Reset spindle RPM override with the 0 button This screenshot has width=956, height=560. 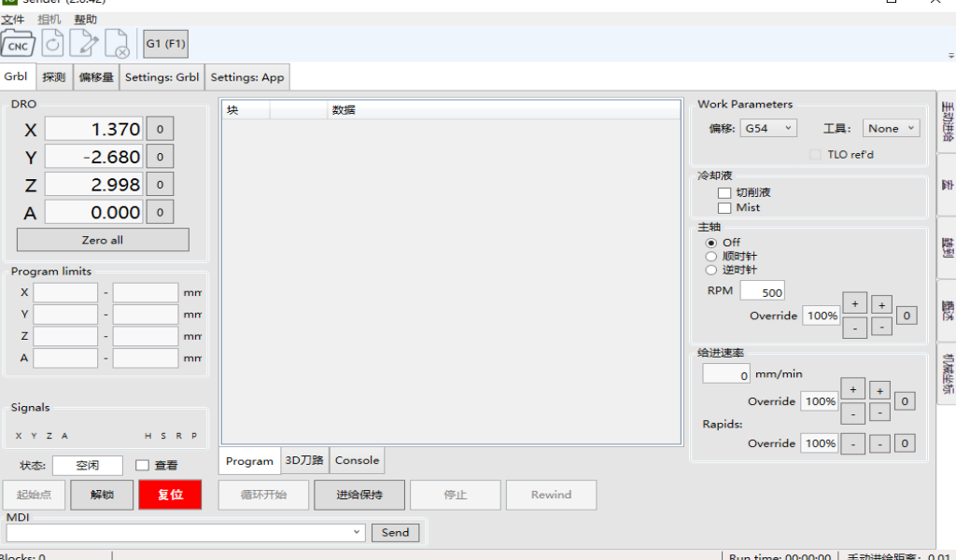point(907,315)
